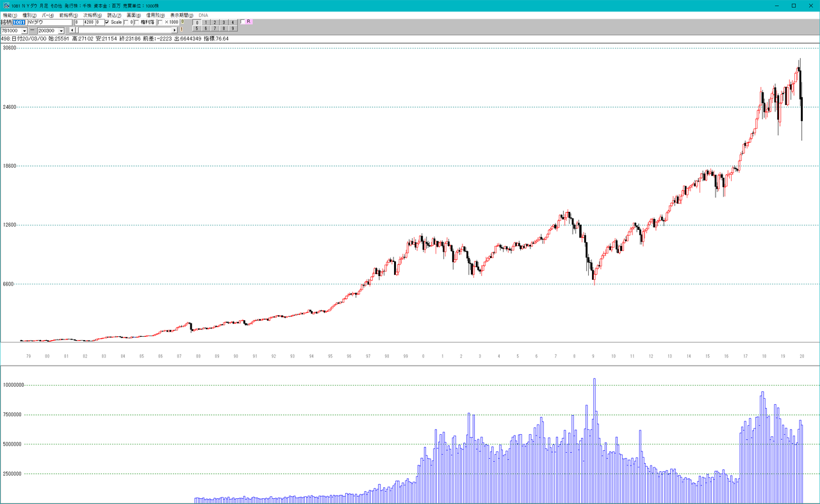This screenshot has width=820, height=504.
Task: Click the scrollbar right arrow
Action: click(174, 30)
